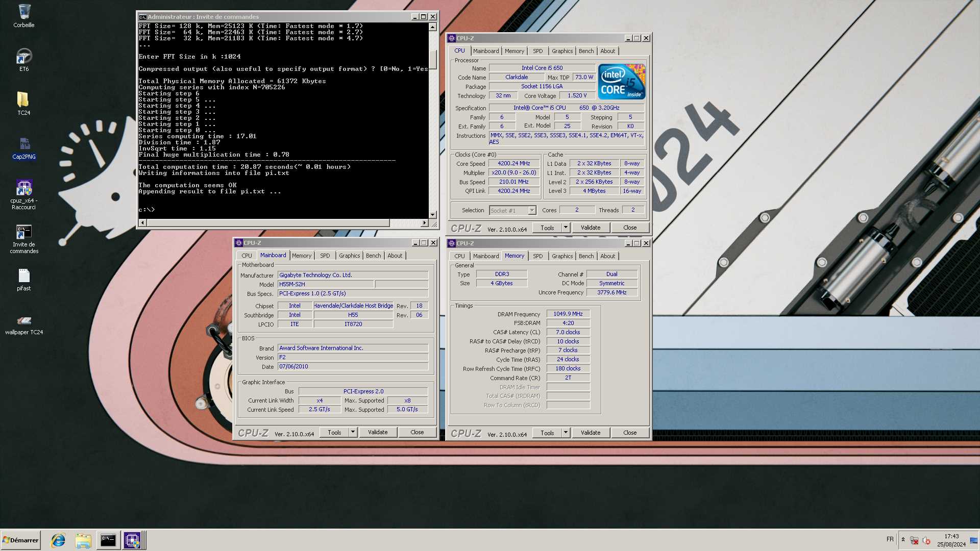Viewport: 980px width, 551px height.
Task: Open the wallpaper TC24 desktop icon
Action: [24, 324]
